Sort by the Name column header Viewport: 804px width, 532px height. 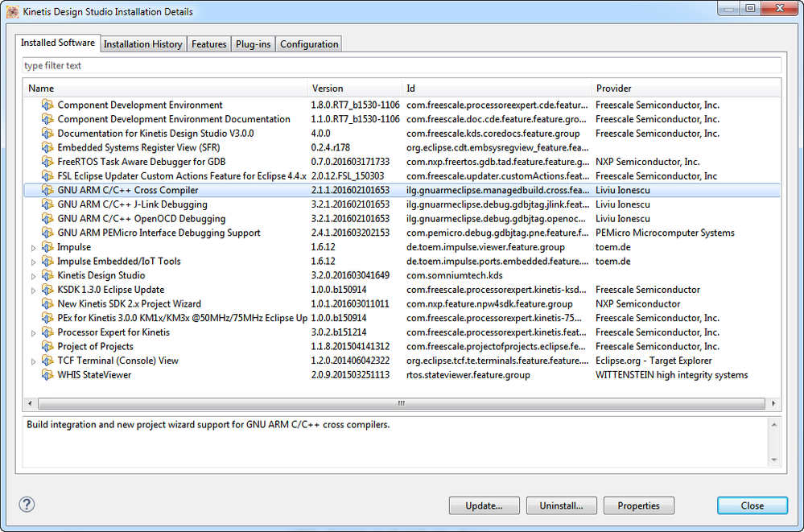(x=165, y=89)
